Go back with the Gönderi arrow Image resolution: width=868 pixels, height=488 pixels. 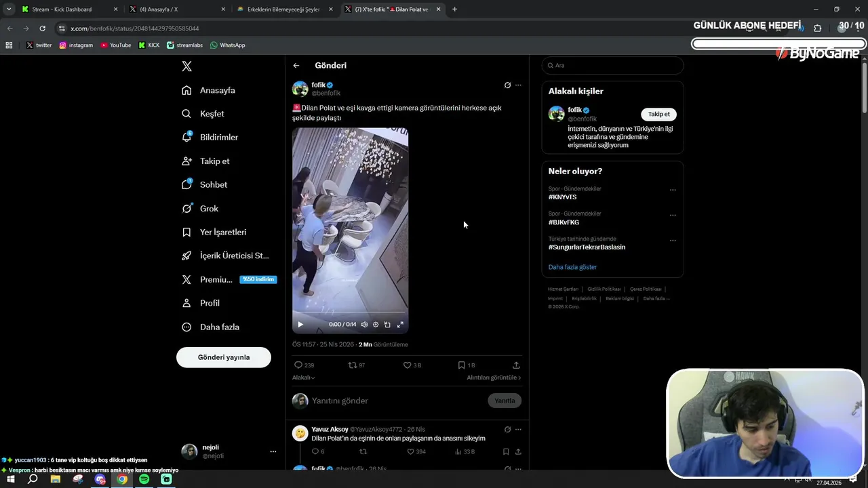click(296, 66)
